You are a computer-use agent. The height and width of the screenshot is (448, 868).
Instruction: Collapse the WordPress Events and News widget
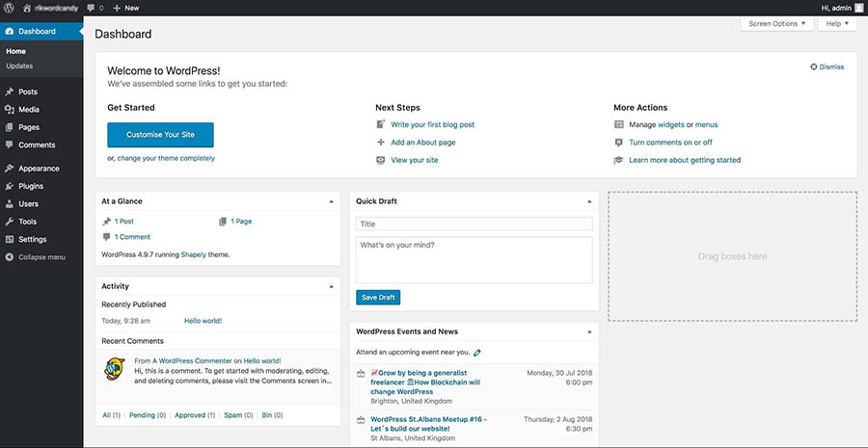pos(589,331)
